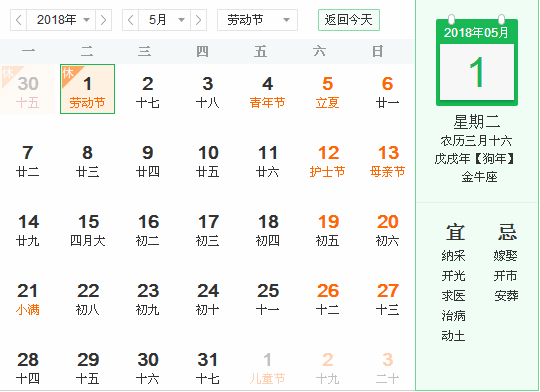Click 开光 in the 宜 list
The height and width of the screenshot is (392, 540).
454,276
